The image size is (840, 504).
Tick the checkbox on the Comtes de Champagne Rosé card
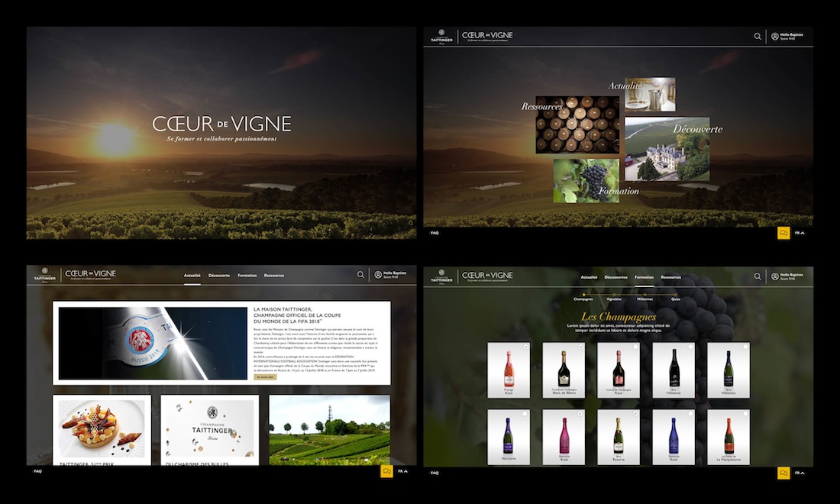(x=635, y=347)
